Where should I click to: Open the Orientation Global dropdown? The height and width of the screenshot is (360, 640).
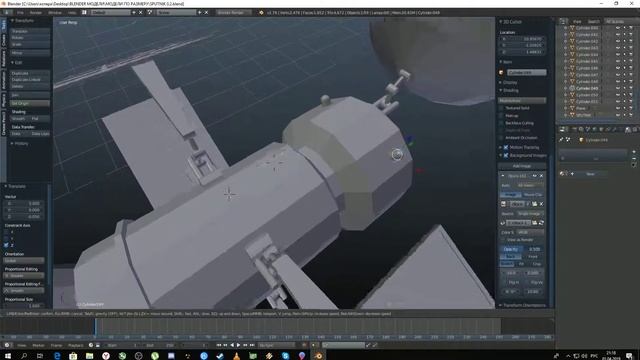click(24, 261)
